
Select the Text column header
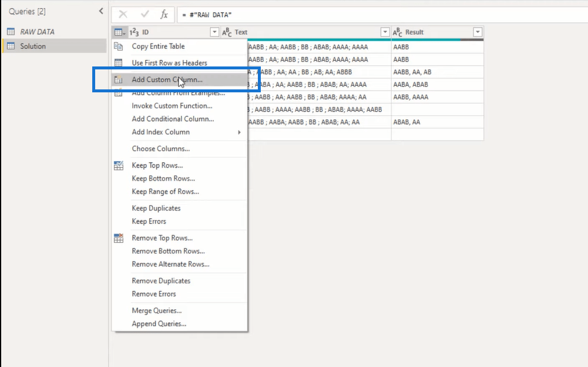tap(305, 32)
